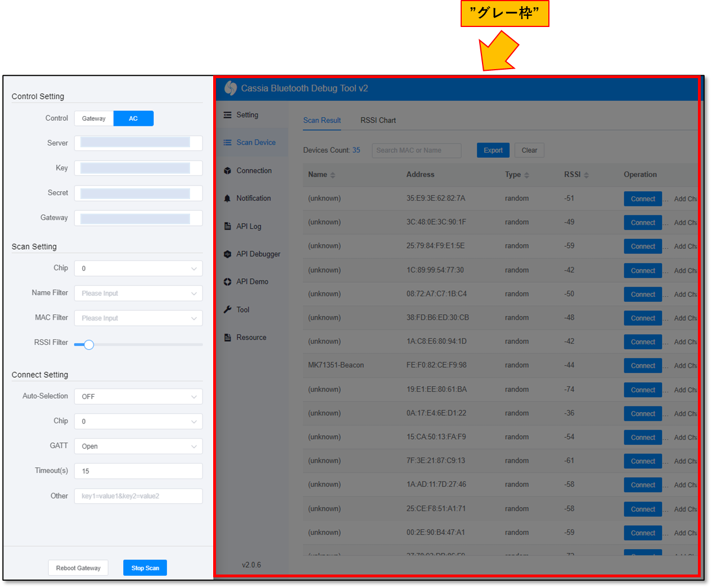The image size is (712, 588).
Task: Connect to device 7F:3E:21:87:C9:13
Action: [x=643, y=462]
